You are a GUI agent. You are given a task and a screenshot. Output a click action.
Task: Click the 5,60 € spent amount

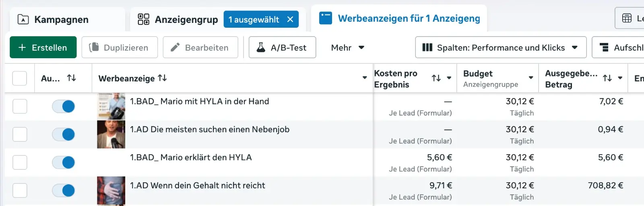[611, 157]
